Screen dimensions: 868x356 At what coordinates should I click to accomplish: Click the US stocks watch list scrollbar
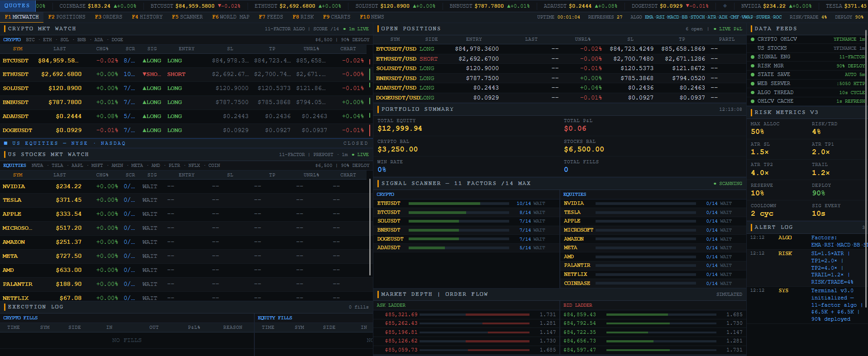(x=370, y=227)
